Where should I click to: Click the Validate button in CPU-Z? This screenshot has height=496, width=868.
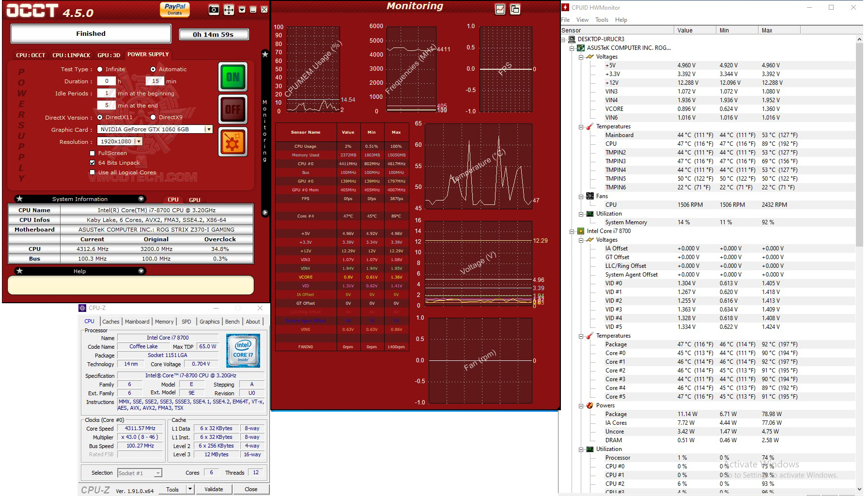(x=214, y=489)
